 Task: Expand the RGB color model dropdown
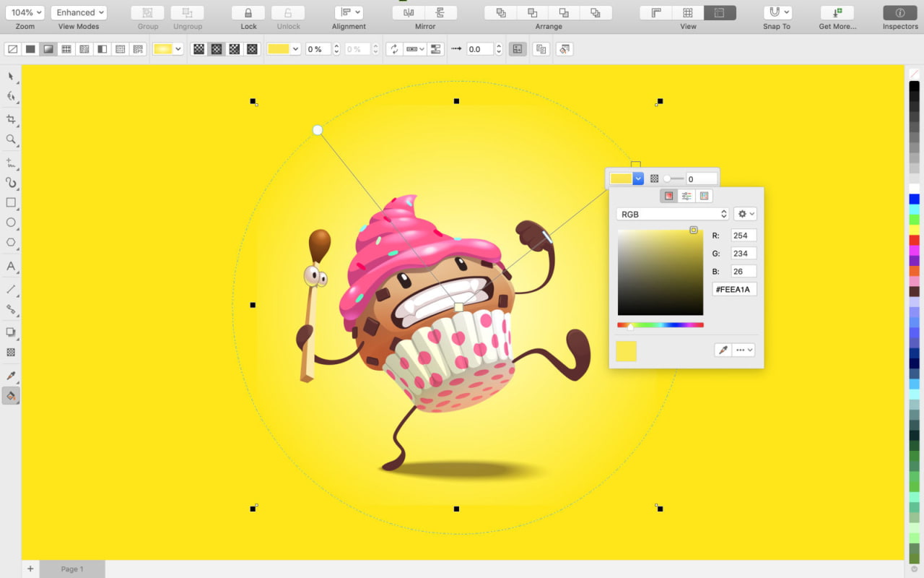tap(673, 215)
